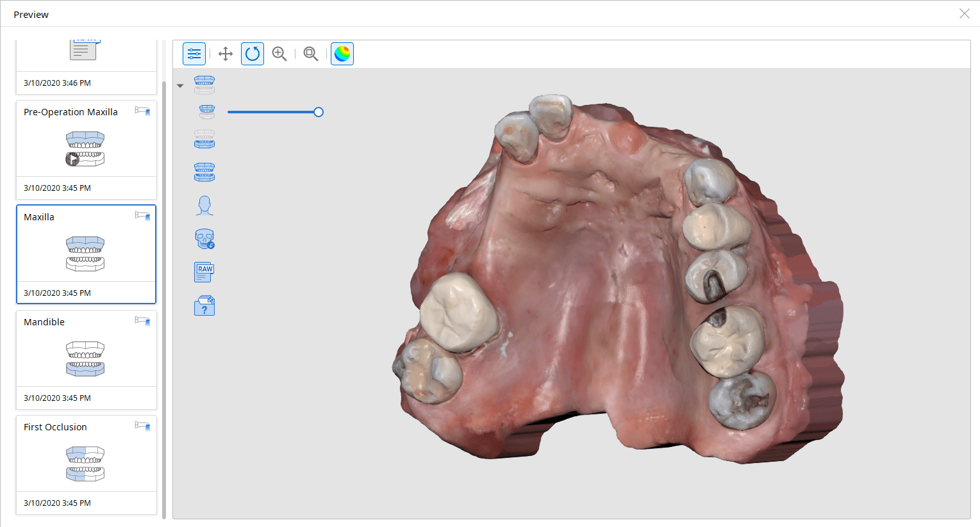Image resolution: width=980 pixels, height=527 pixels.
Task: Collapse the model layer list
Action: [x=180, y=85]
